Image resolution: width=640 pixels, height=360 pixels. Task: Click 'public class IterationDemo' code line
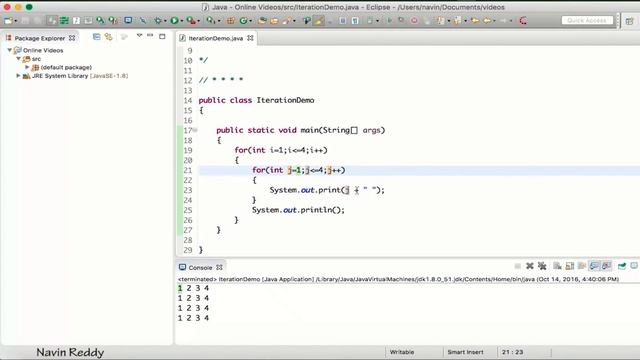(256, 100)
